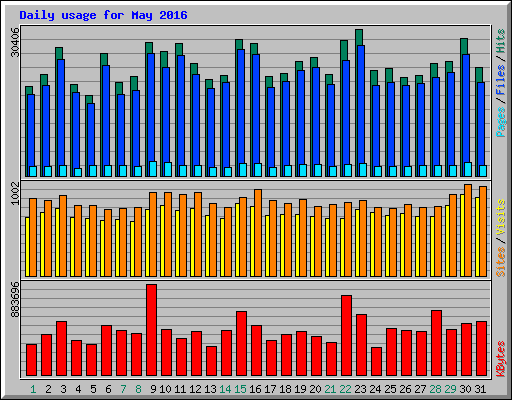Click the orange Sites bar for day 1
The height and width of the screenshot is (400, 512).
point(33,237)
